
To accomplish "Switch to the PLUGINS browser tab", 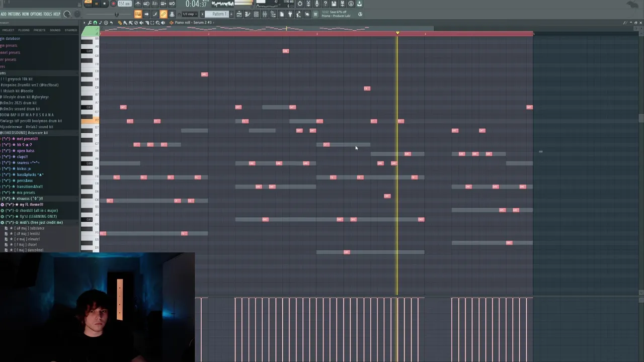I will coord(24,30).
